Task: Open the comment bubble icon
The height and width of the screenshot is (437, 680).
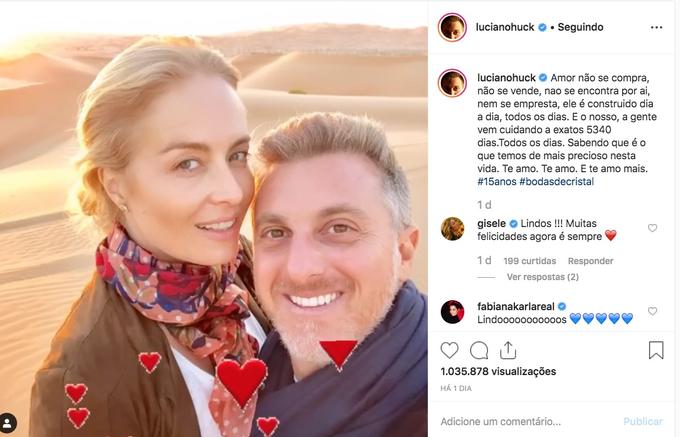Action: (479, 350)
